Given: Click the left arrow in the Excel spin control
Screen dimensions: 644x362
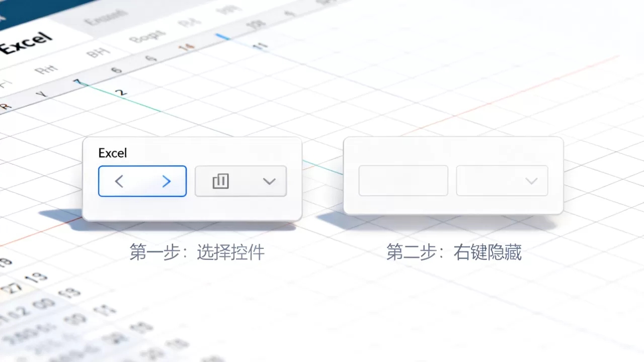Looking at the screenshot, I should click(x=119, y=181).
